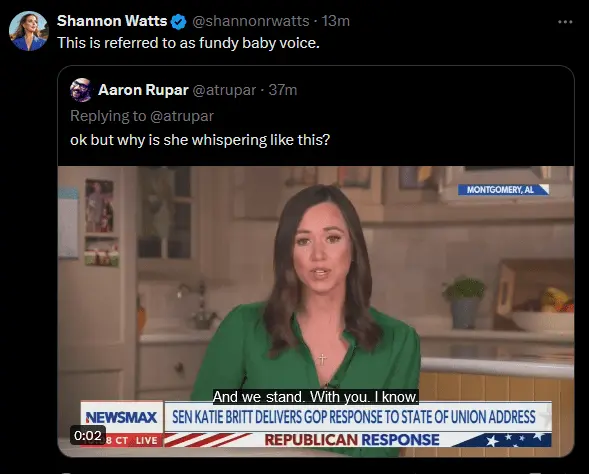Play the Katie Britt video
This screenshot has height=474, width=589.
tap(316, 311)
